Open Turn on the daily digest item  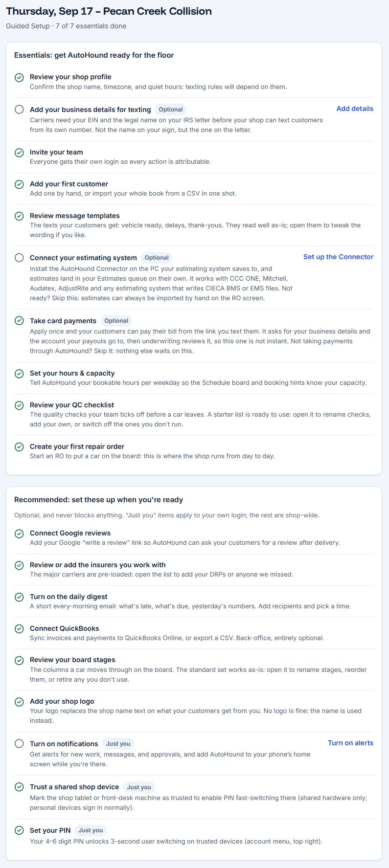click(x=194, y=601)
